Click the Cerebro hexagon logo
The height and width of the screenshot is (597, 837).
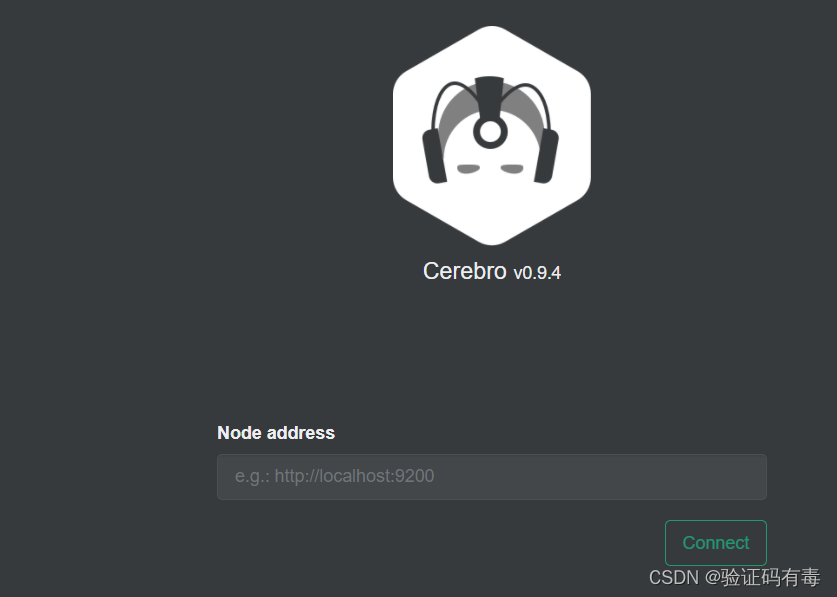tap(492, 136)
